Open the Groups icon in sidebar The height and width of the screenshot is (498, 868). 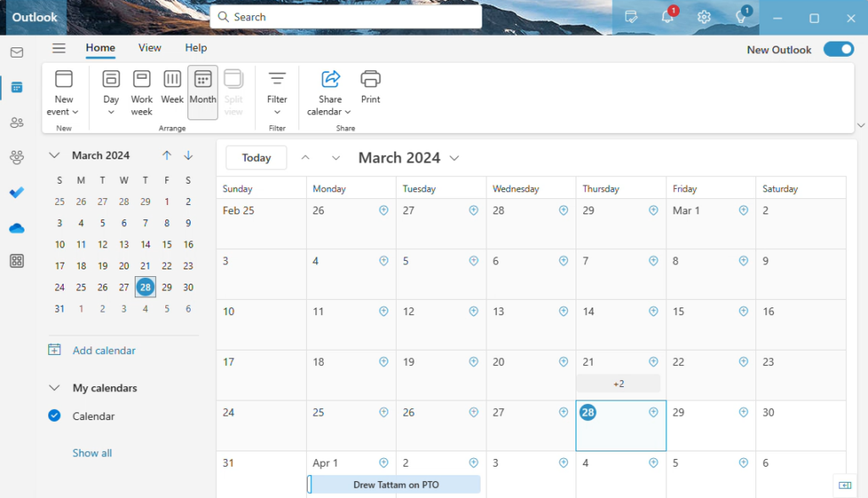[17, 158]
